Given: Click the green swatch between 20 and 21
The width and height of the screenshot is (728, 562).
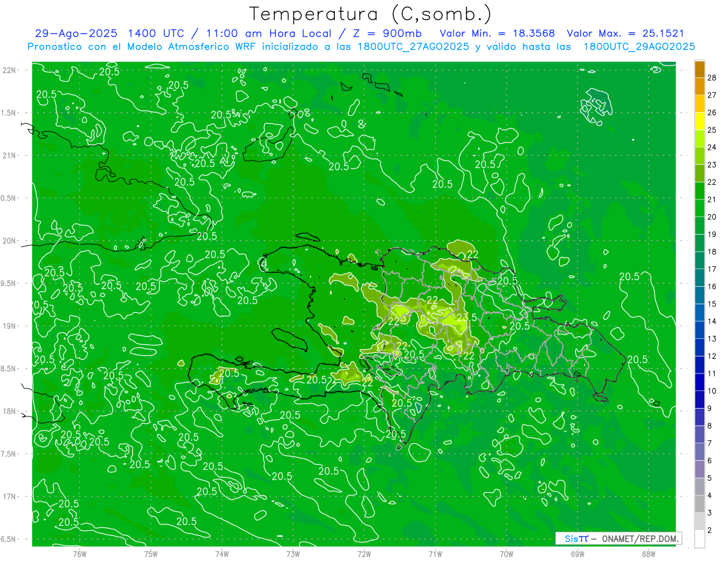Looking at the screenshot, I should pos(699,208).
